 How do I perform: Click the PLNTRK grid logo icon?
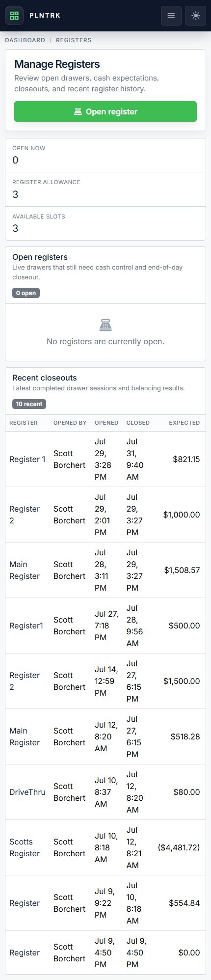14,15
